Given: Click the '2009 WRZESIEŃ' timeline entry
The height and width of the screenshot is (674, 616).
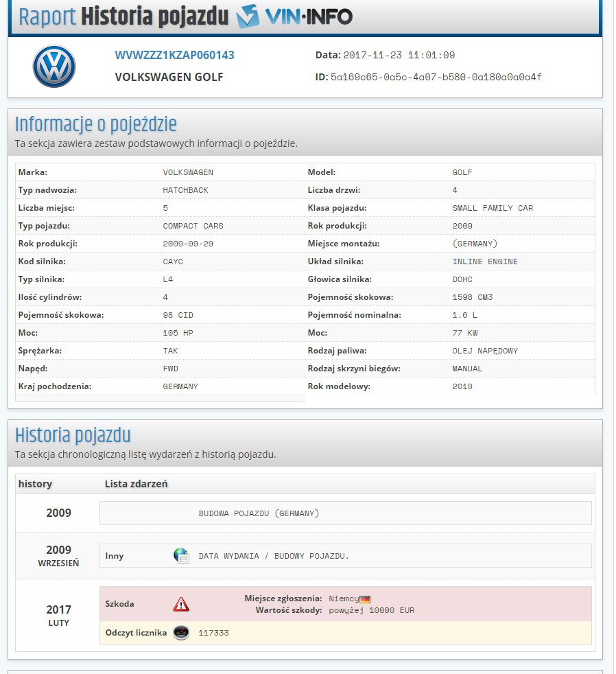Looking at the screenshot, I should pyautogui.click(x=58, y=556).
